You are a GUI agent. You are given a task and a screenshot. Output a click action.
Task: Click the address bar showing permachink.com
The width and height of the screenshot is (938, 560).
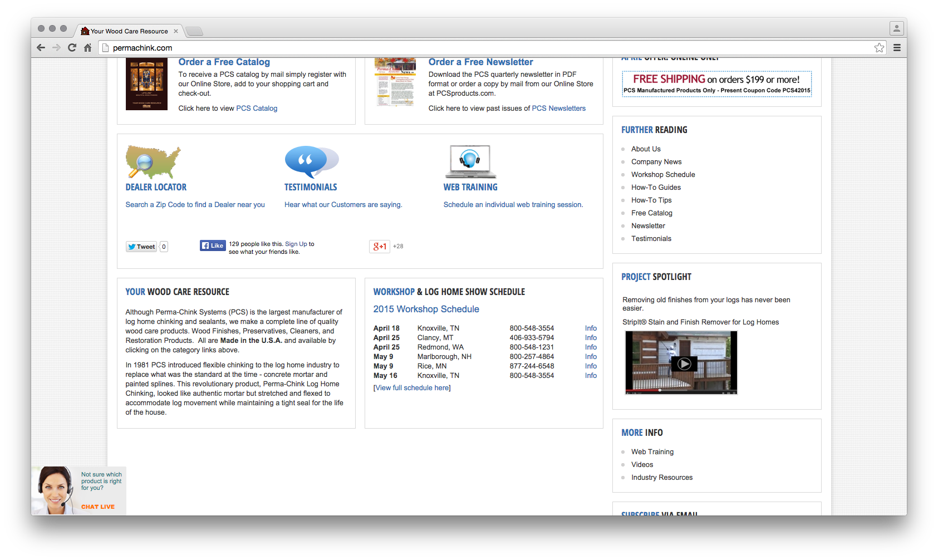[492, 48]
